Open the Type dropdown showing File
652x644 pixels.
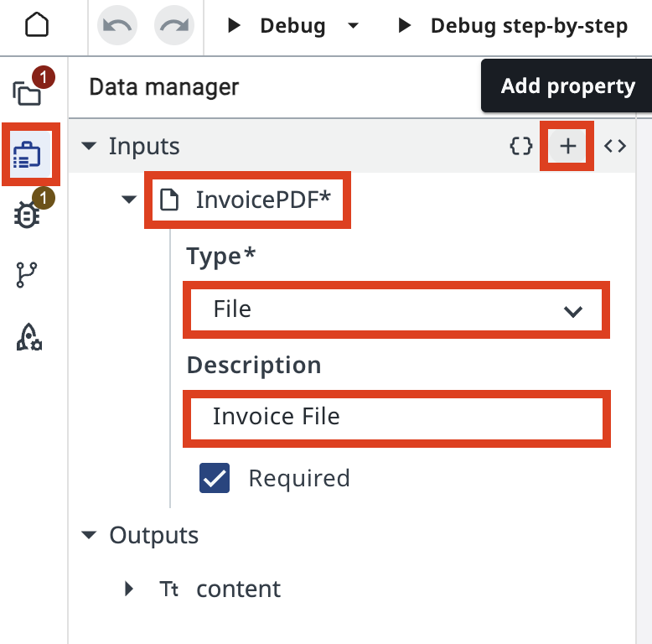tap(396, 309)
